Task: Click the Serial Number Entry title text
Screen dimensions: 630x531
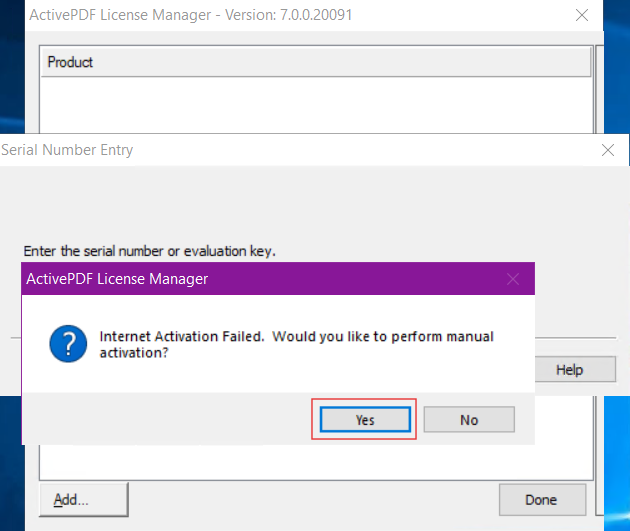Action: click(67, 150)
